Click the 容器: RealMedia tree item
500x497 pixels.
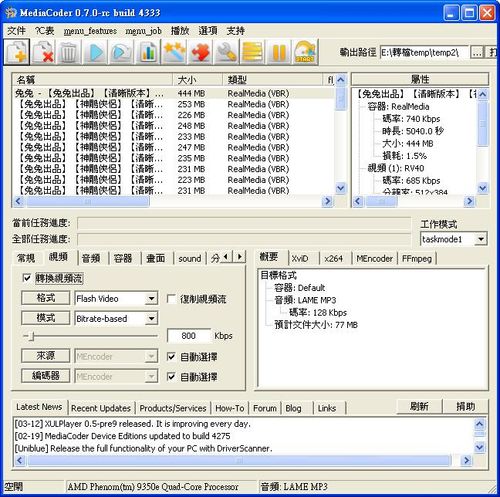point(398,107)
